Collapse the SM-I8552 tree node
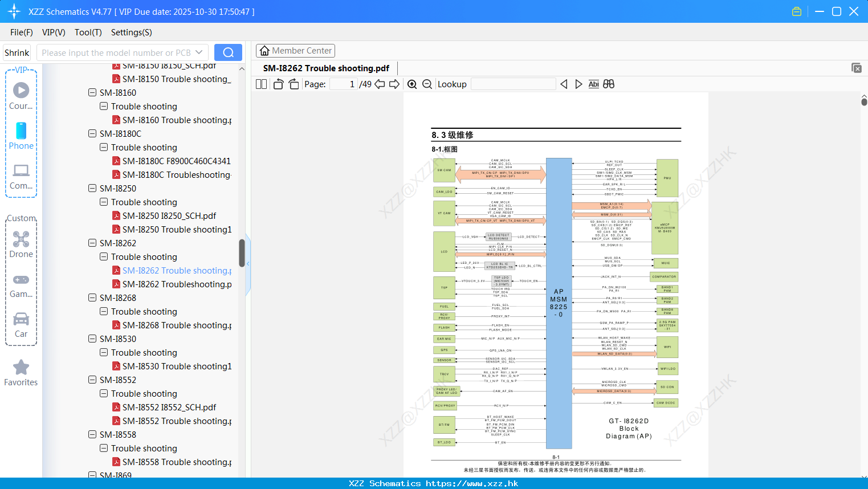The height and width of the screenshot is (489, 868). tap(92, 380)
